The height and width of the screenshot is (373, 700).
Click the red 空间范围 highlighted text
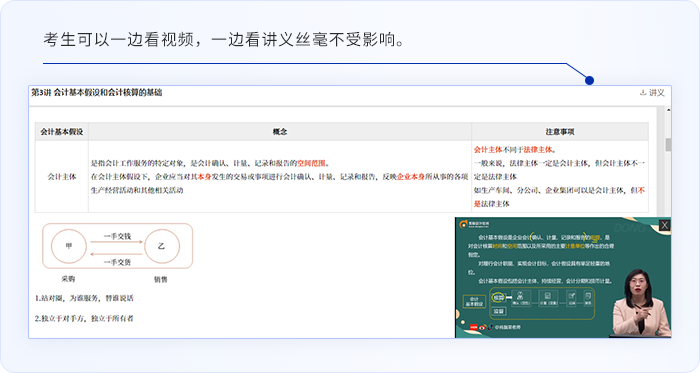(311, 163)
